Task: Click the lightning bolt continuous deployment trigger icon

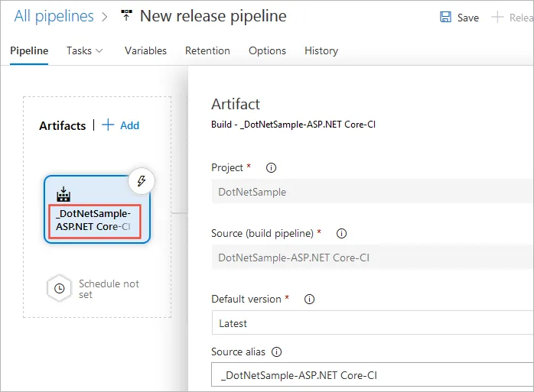Action: click(x=141, y=181)
